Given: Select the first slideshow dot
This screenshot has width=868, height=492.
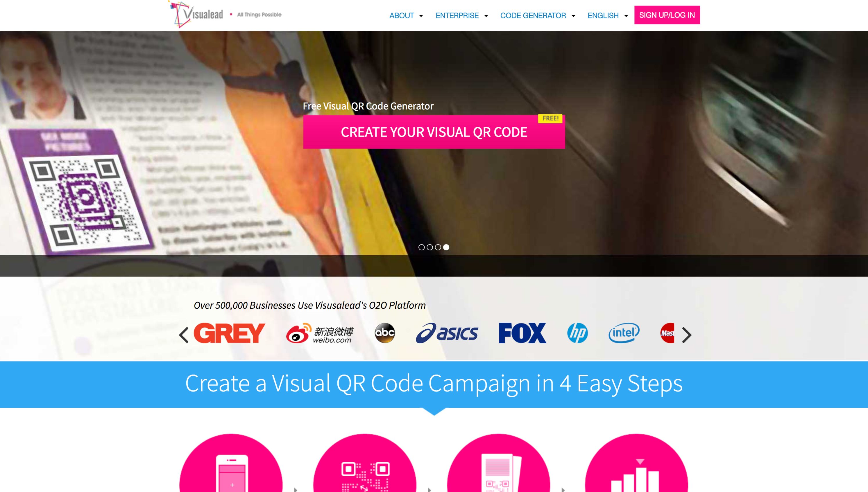Looking at the screenshot, I should coord(421,247).
